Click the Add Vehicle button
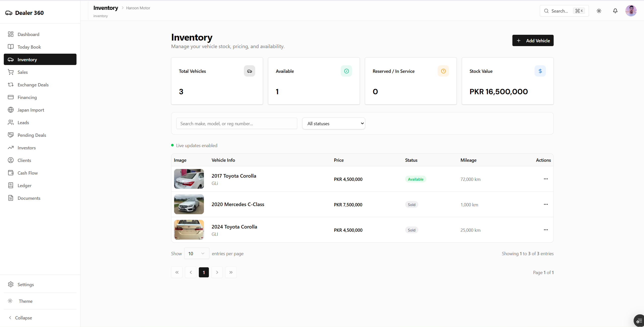644x327 pixels. point(533,41)
